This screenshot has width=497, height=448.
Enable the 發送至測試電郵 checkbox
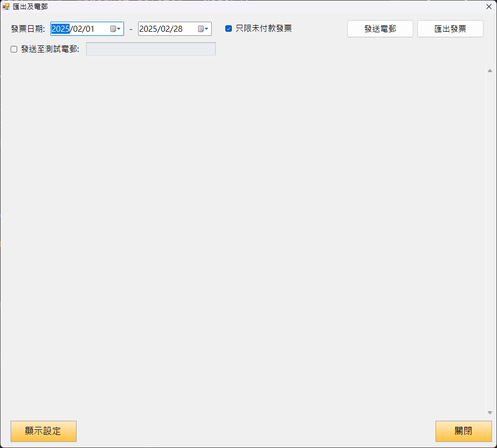14,49
